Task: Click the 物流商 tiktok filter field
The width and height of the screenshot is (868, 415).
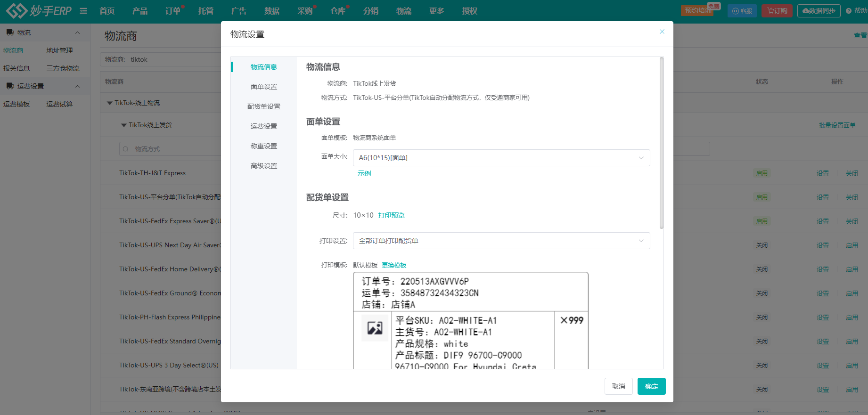Action: [x=160, y=59]
